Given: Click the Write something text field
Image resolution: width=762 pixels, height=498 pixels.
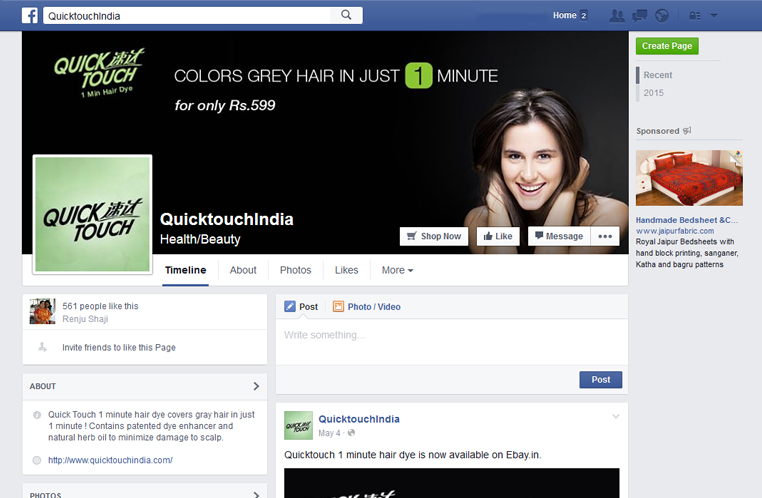Looking at the screenshot, I should click(450, 335).
